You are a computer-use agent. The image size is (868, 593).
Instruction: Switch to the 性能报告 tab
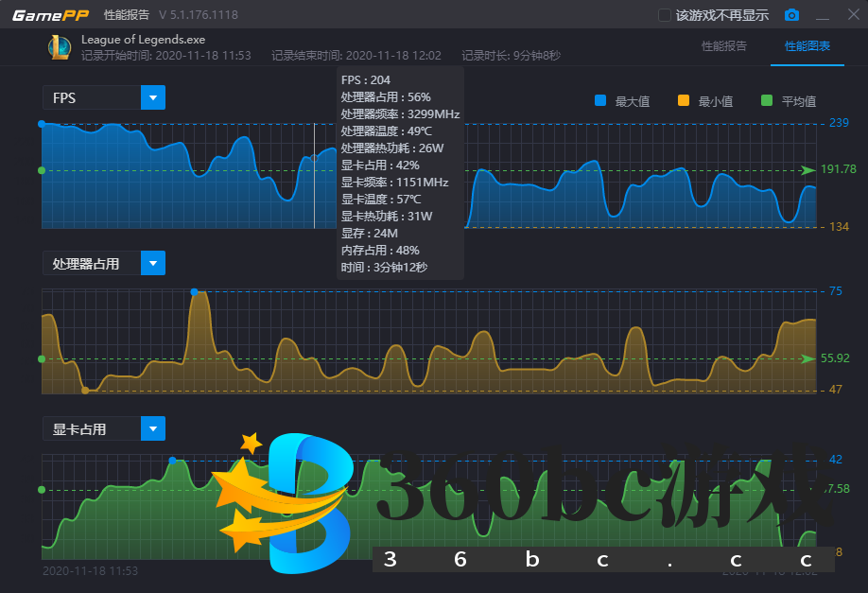point(724,46)
